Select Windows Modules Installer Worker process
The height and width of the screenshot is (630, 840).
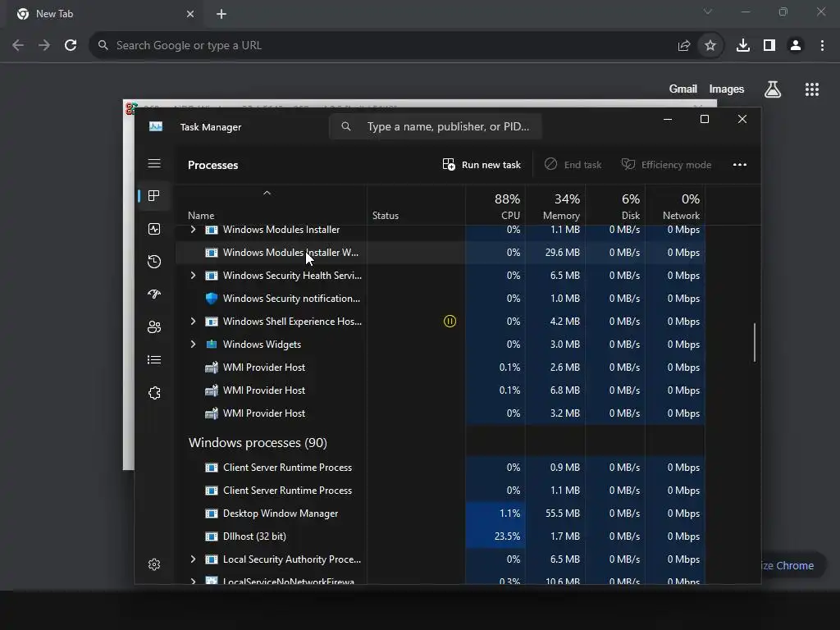(440, 253)
